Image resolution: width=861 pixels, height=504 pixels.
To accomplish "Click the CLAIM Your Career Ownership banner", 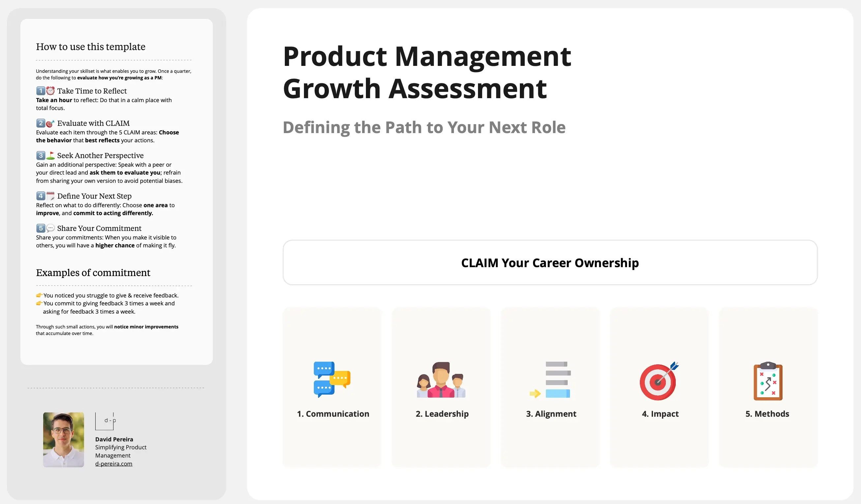I will [550, 263].
